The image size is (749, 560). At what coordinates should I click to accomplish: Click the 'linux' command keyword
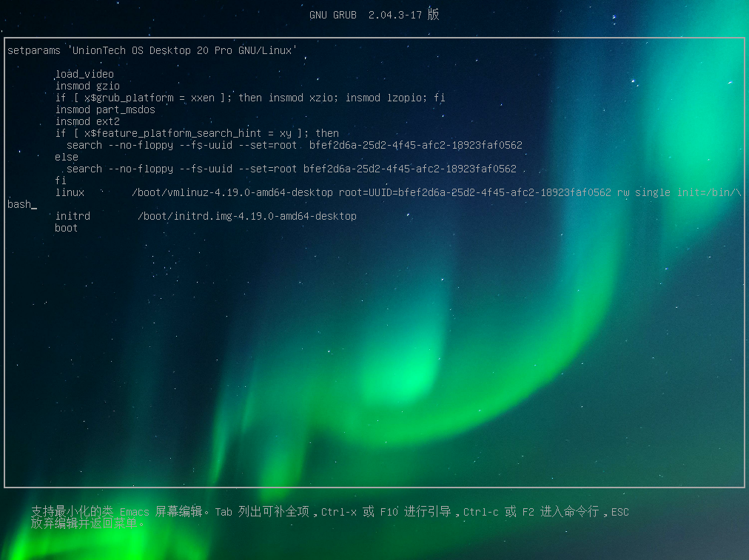(70, 192)
